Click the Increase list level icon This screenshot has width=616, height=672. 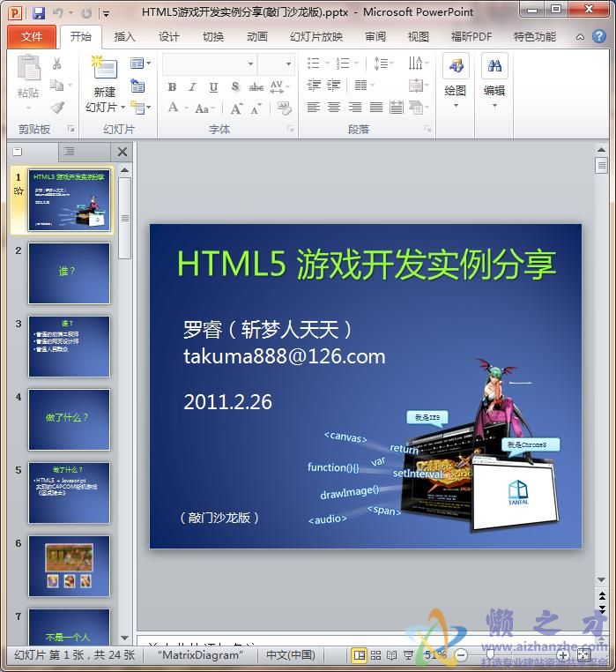334,86
